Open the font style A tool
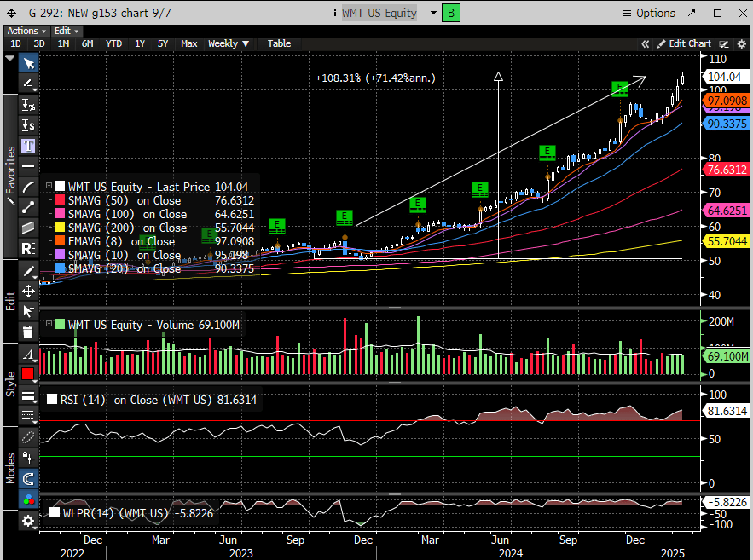Screen dimensions: 753x560 coord(28,354)
